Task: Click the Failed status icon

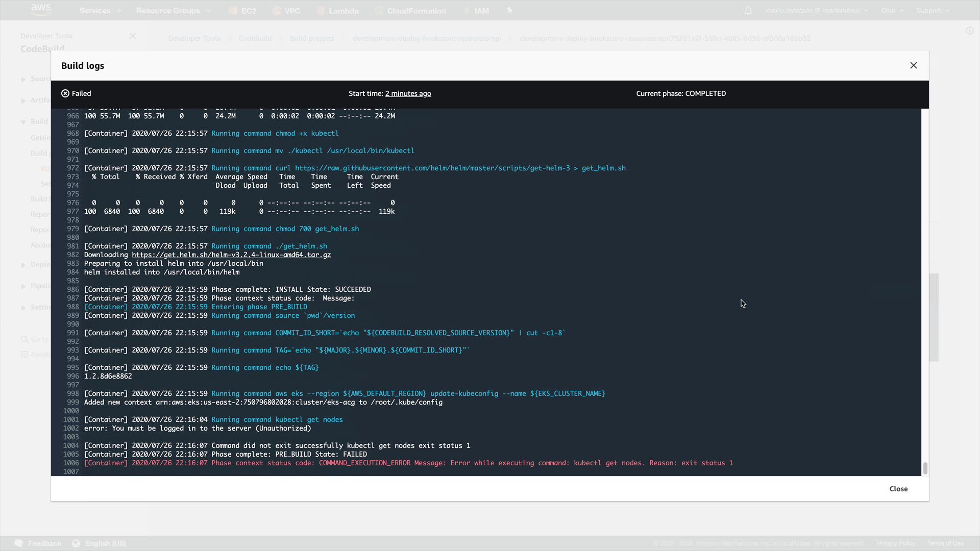Action: point(65,93)
